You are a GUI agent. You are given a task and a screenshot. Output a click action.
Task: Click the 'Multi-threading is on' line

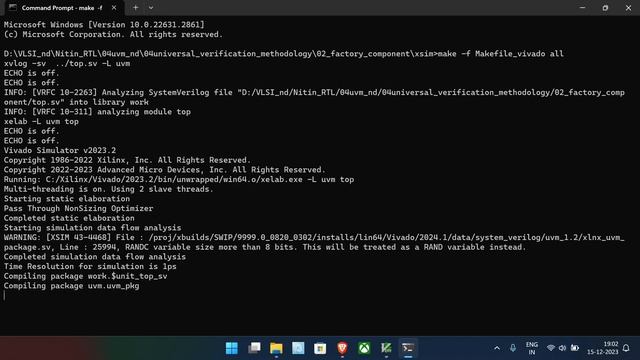pyautogui.click(x=109, y=189)
